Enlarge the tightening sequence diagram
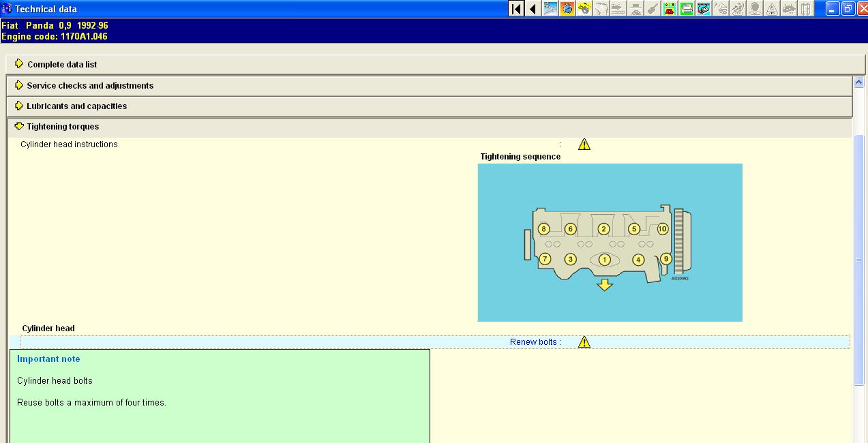 610,242
